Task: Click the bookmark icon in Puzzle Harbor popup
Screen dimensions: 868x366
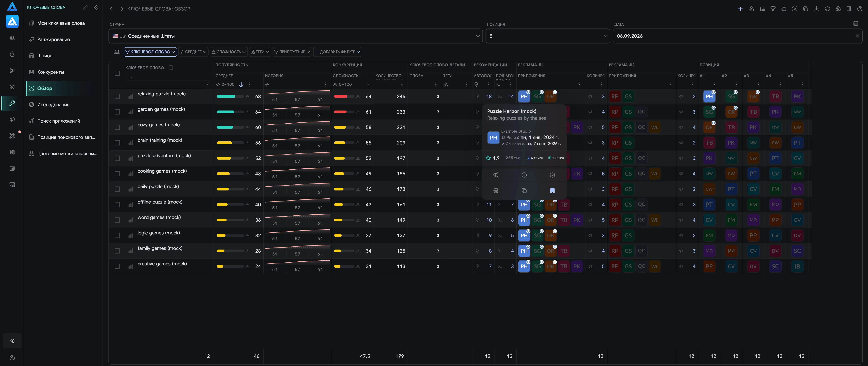Action: [x=552, y=191]
